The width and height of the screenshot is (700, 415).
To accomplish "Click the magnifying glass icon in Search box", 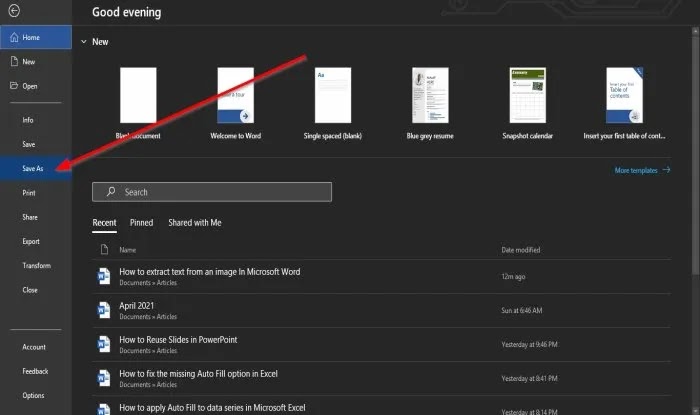I will click(111, 192).
